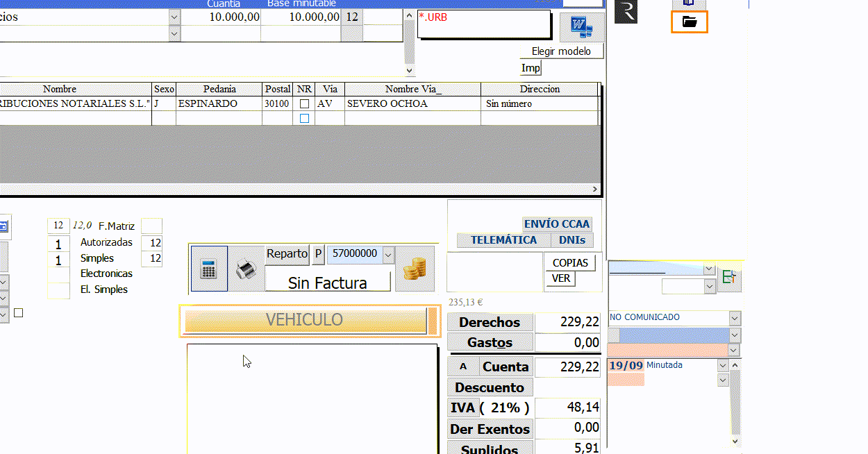
Task: Click the Derechos amount field 229,22
Action: click(x=568, y=322)
